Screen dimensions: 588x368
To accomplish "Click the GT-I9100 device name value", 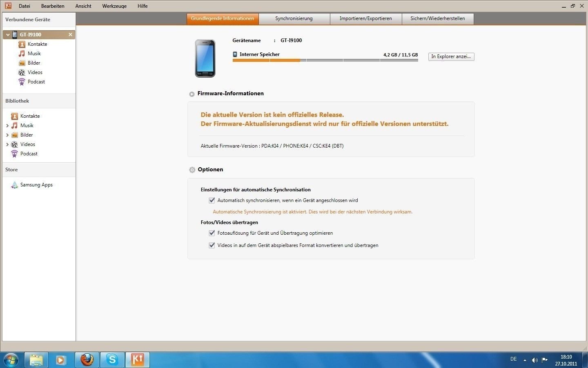I will 291,40.
